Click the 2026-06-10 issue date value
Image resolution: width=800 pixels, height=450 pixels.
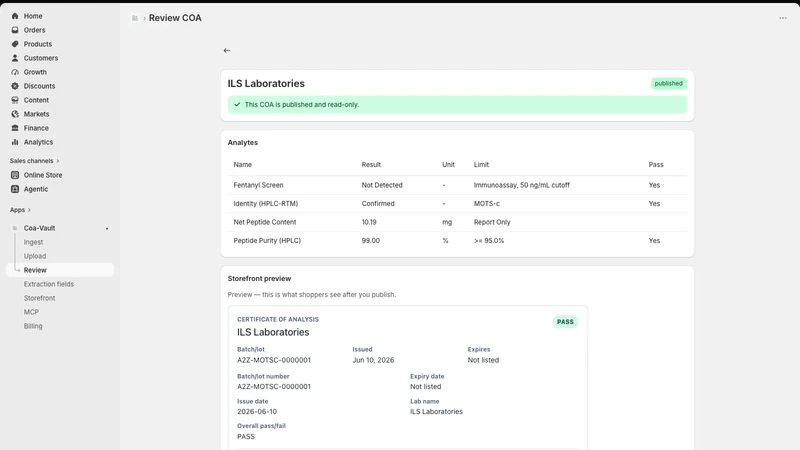[257, 412]
